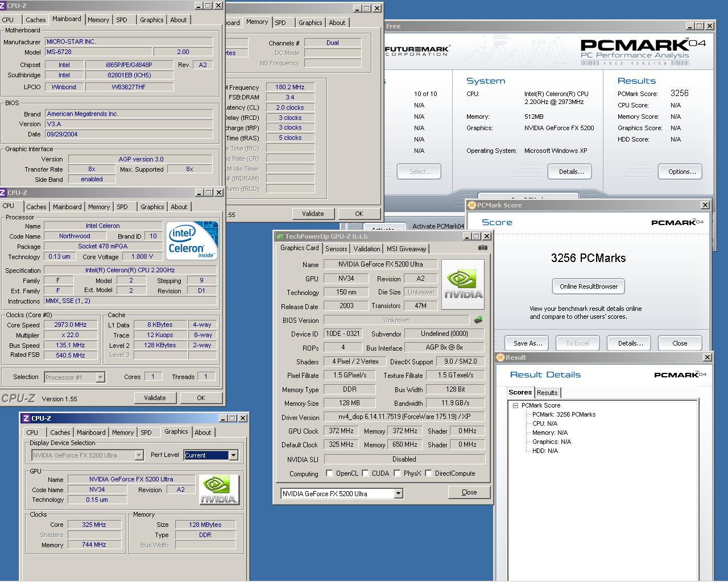Open Memory tab in CPU-Z CPU window
728x582 pixels.
pos(99,207)
